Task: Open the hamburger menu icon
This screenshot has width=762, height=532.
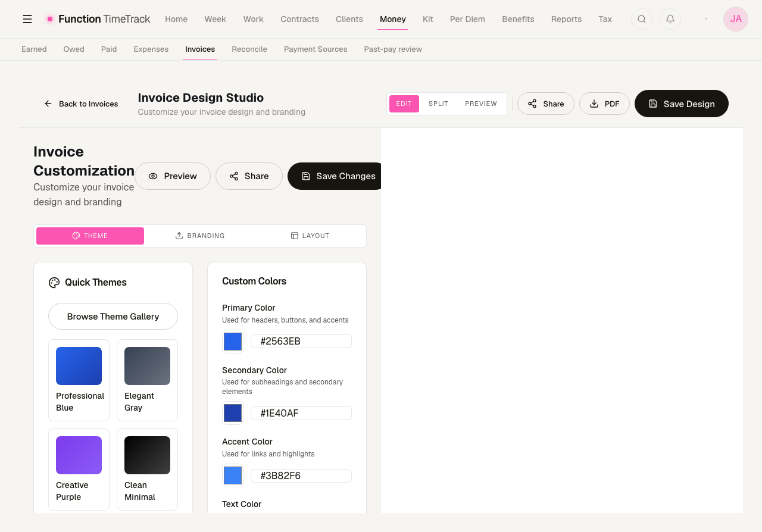Action: [x=27, y=19]
